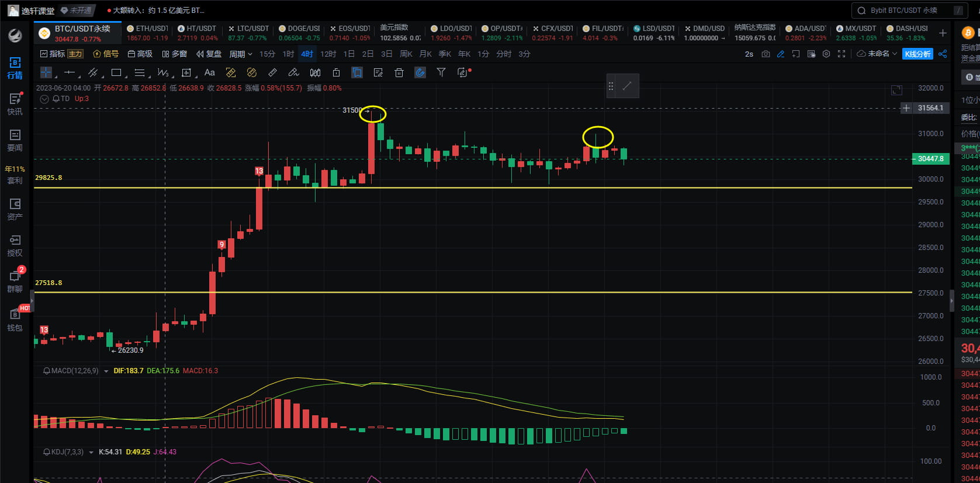This screenshot has width=980, height=483.
Task: Click the 复盘 replay button
Action: click(x=209, y=54)
